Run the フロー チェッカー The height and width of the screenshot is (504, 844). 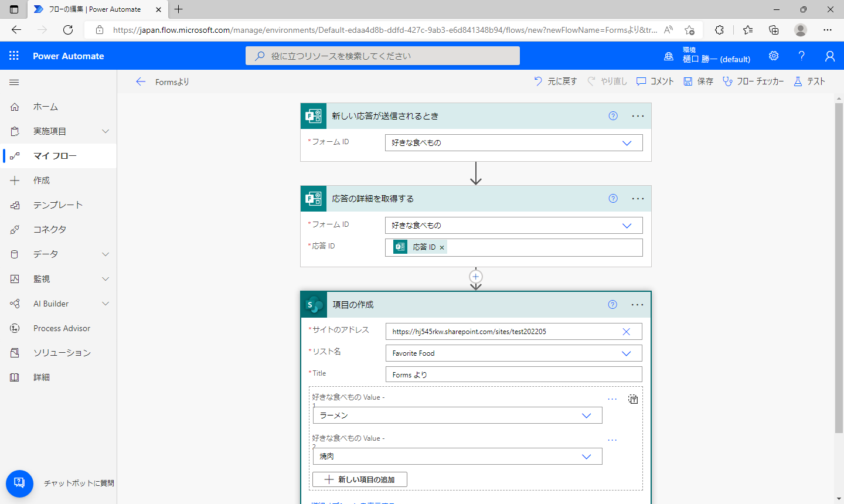coord(753,81)
